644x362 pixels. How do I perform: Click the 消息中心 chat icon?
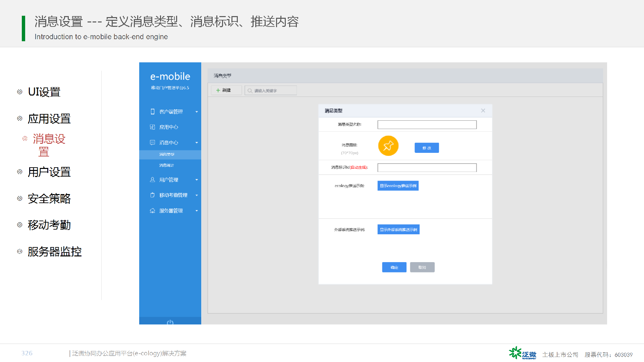pos(152,142)
